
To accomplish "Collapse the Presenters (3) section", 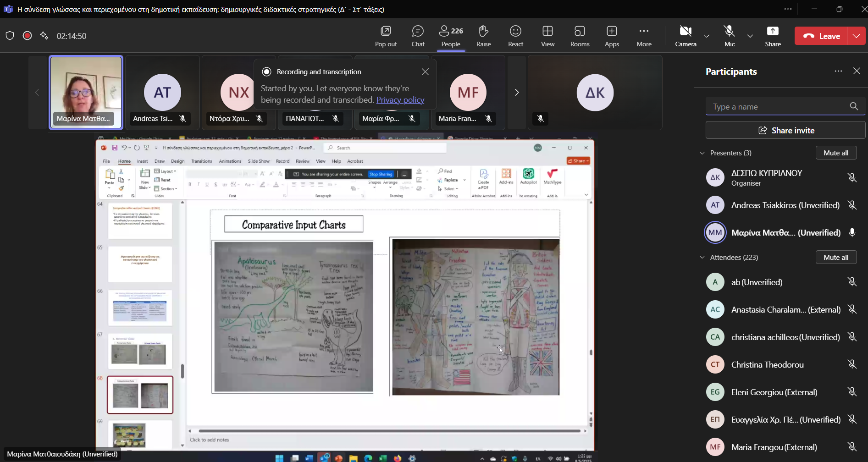I will [702, 153].
